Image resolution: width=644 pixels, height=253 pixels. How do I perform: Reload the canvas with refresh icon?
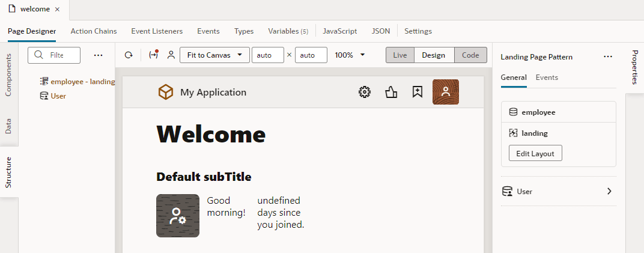pyautogui.click(x=129, y=55)
